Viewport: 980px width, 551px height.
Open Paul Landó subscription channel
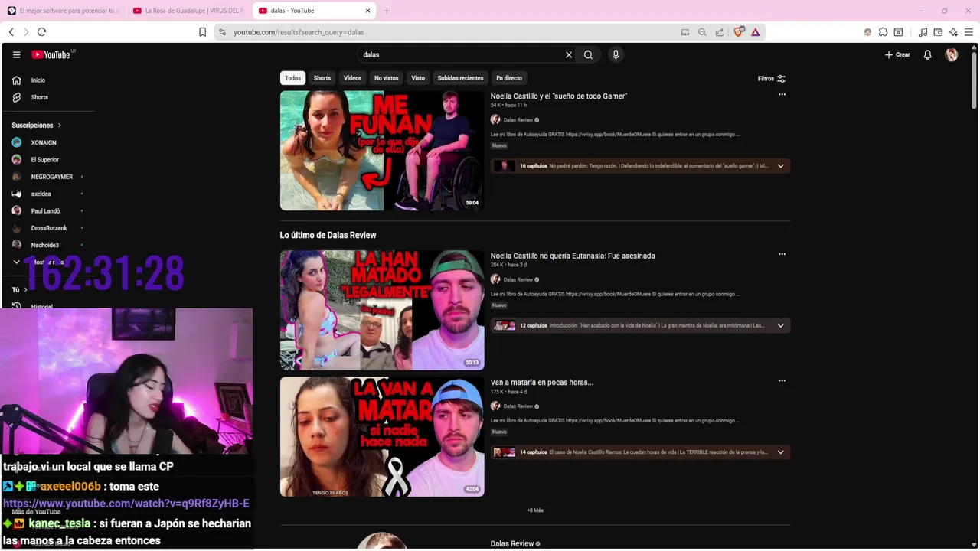(45, 211)
